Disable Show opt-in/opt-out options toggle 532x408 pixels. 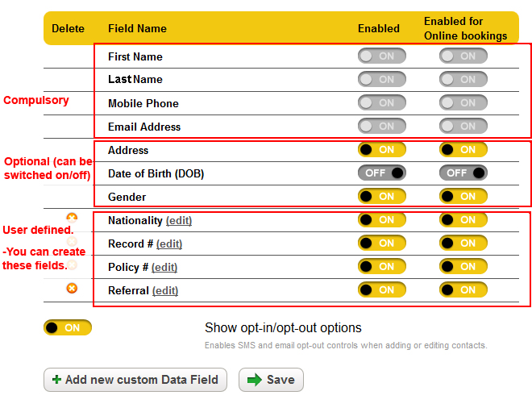pyautogui.click(x=68, y=328)
